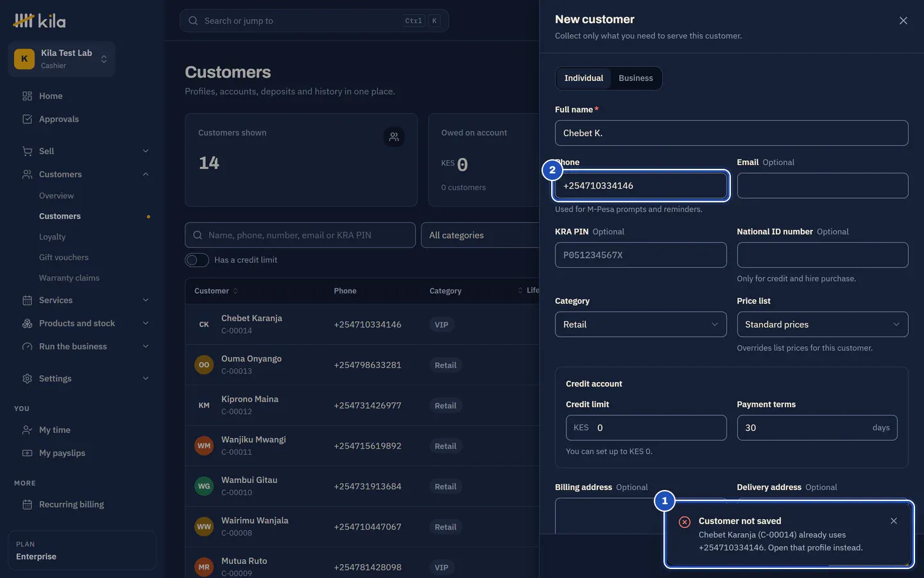The image size is (924, 578).
Task: Sort the table by Customer column
Action: point(216,291)
